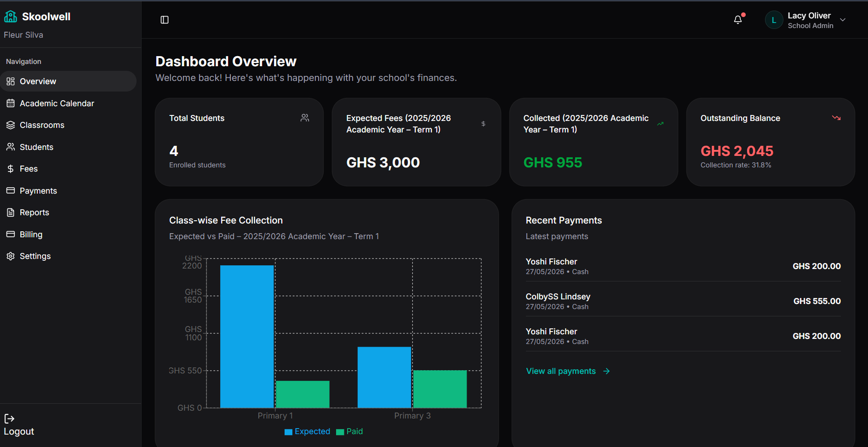Viewport: 868px width, 447px height.
Task: Click the Primary 1 Expected blue bar
Action: point(247,337)
